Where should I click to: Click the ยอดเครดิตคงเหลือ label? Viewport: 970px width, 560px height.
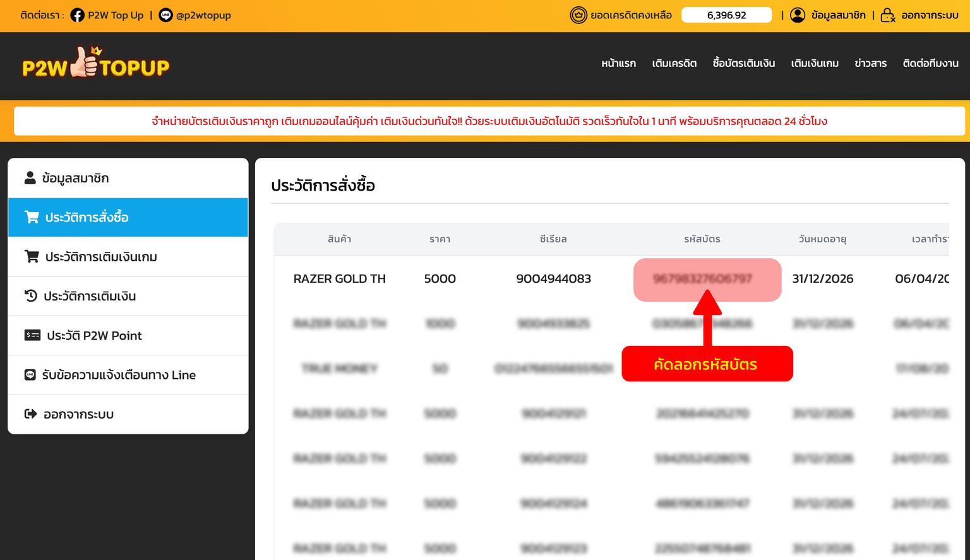tap(631, 15)
